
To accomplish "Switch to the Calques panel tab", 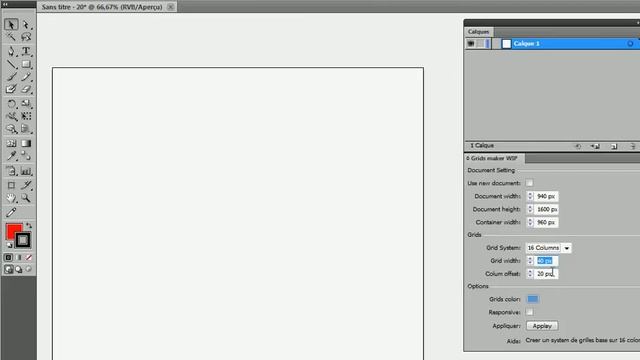I will (x=478, y=32).
